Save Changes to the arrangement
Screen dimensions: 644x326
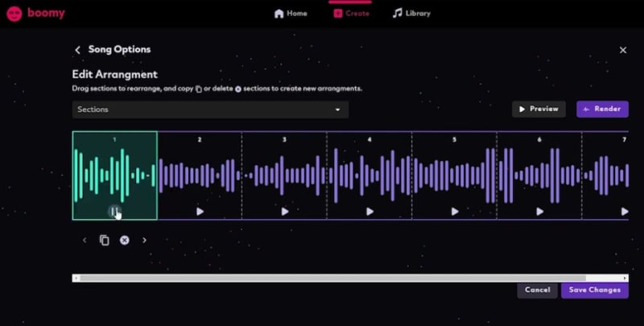point(595,290)
